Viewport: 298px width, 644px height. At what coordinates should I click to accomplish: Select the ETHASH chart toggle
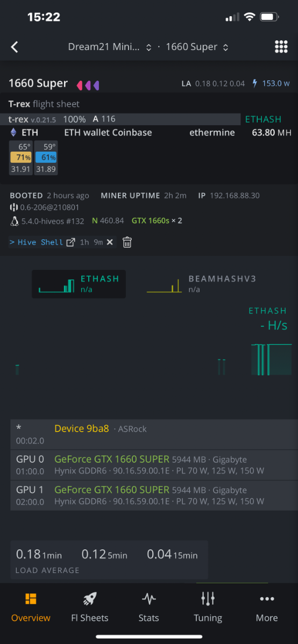[79, 284]
